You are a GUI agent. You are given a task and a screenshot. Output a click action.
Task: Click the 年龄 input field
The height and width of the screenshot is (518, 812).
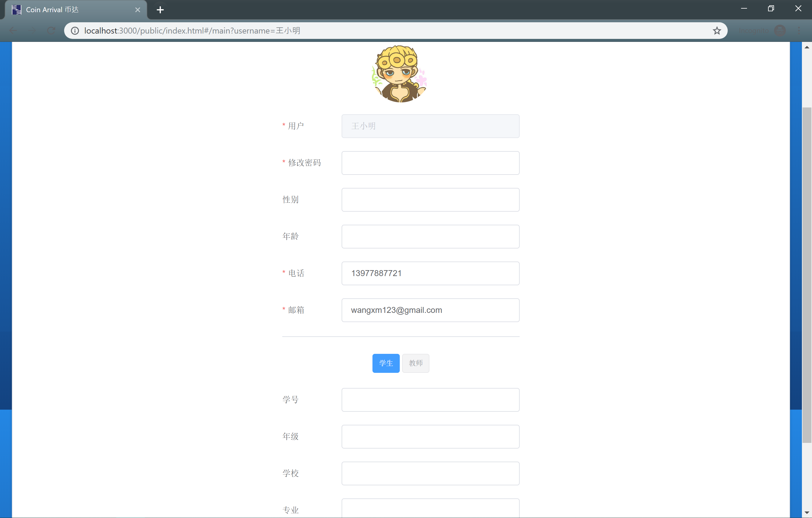pos(430,236)
